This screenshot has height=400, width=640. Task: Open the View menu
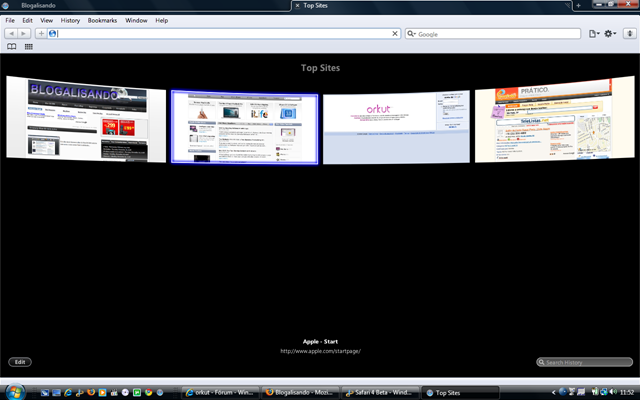click(x=46, y=20)
